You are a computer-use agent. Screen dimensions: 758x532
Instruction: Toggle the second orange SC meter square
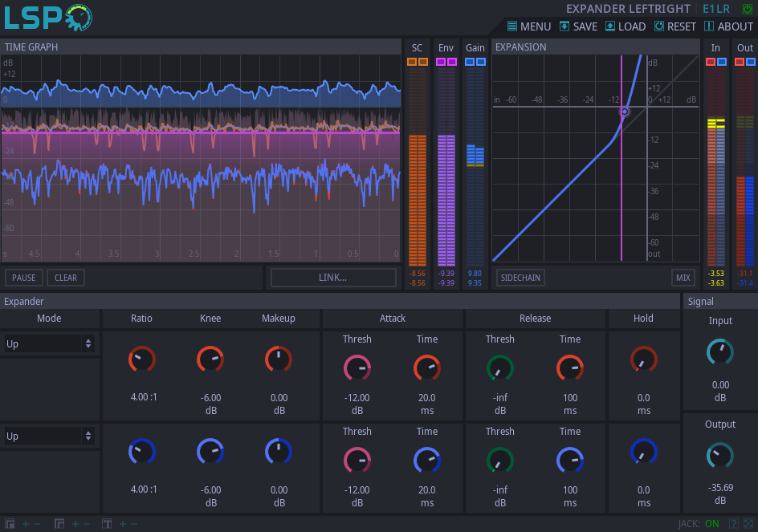point(423,62)
